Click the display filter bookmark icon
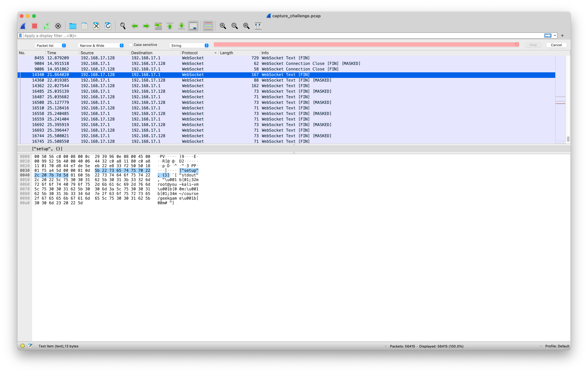The height and width of the screenshot is (373, 588). pyautogui.click(x=21, y=36)
